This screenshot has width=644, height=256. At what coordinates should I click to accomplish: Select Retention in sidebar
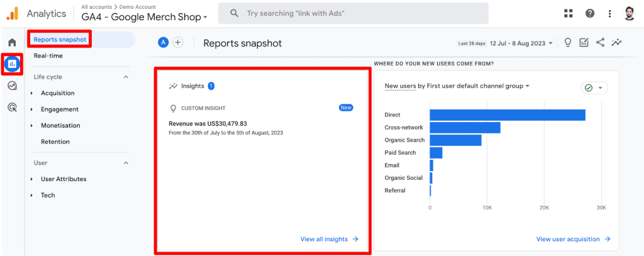coord(55,142)
